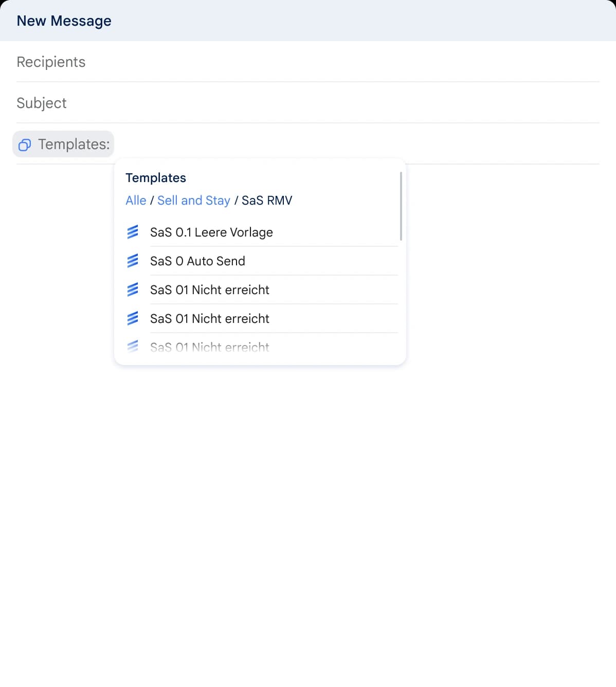Click the SaS RMV breadcrumb text

267,201
